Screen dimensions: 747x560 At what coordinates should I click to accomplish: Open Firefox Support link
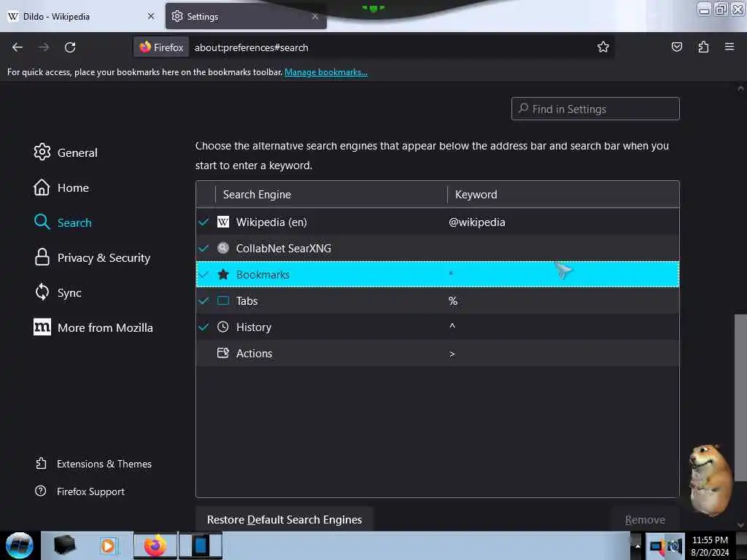[x=90, y=491]
